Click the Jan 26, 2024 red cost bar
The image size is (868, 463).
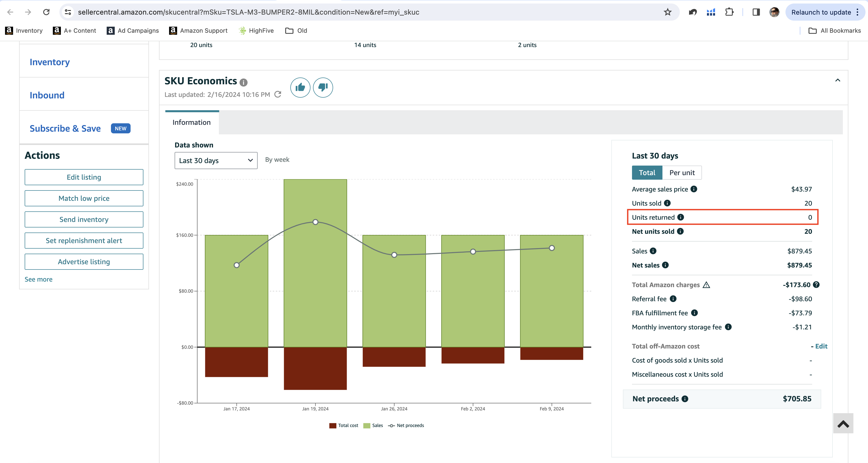point(394,357)
